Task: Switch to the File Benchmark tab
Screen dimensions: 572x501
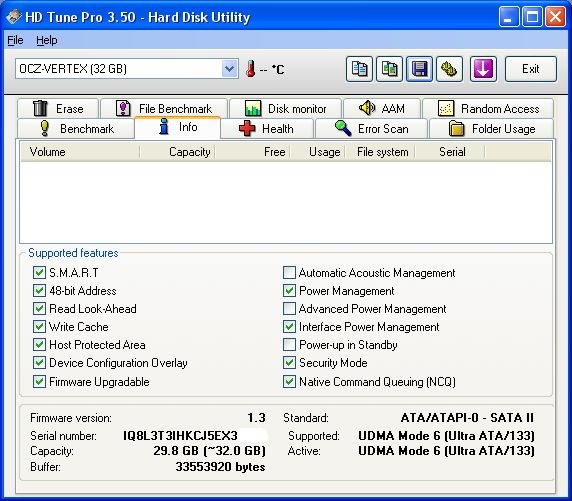Action: click(164, 109)
